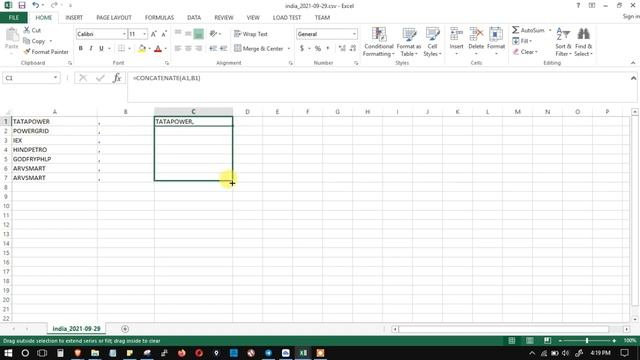Open the font name dropdown
This screenshot has width=640, height=360.
[x=124, y=34]
